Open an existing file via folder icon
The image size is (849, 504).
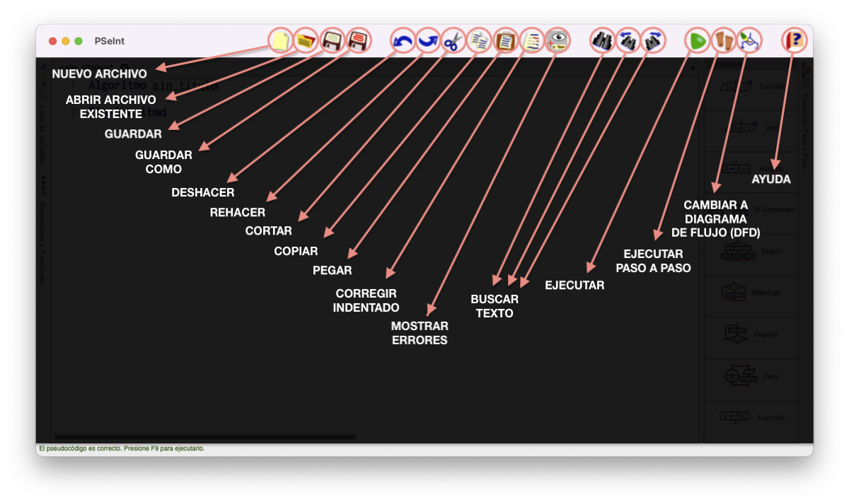click(306, 40)
